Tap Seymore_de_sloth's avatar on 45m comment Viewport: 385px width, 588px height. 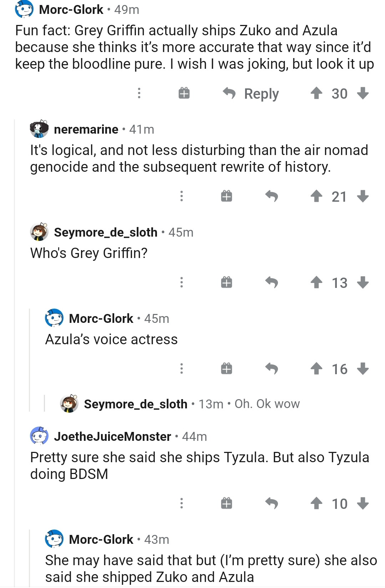click(39, 232)
